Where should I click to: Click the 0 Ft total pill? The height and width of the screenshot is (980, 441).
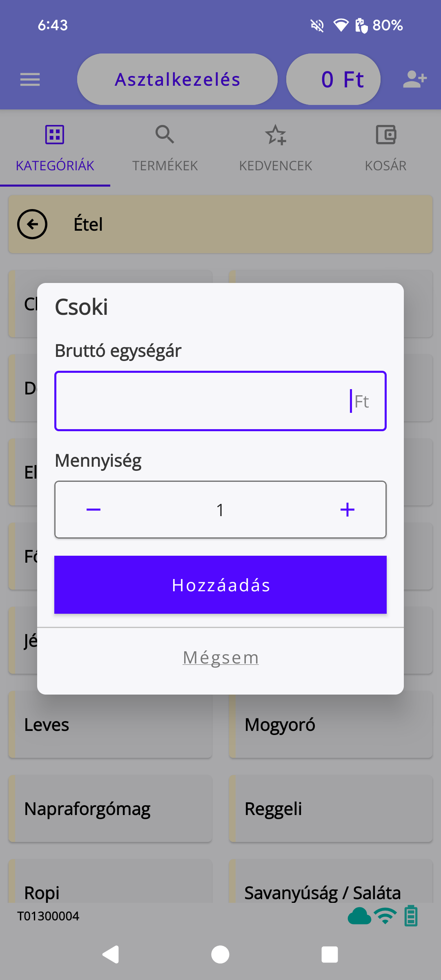(x=333, y=79)
